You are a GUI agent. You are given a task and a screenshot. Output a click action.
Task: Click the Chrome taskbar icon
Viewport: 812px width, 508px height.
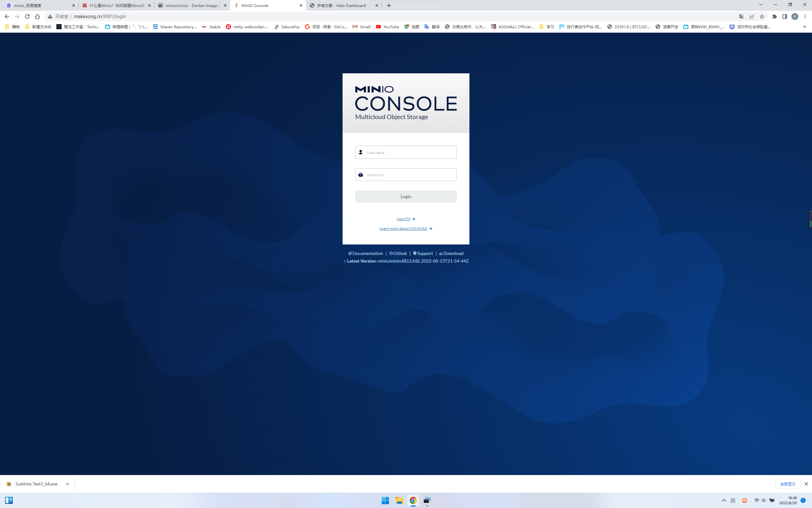pos(413,501)
